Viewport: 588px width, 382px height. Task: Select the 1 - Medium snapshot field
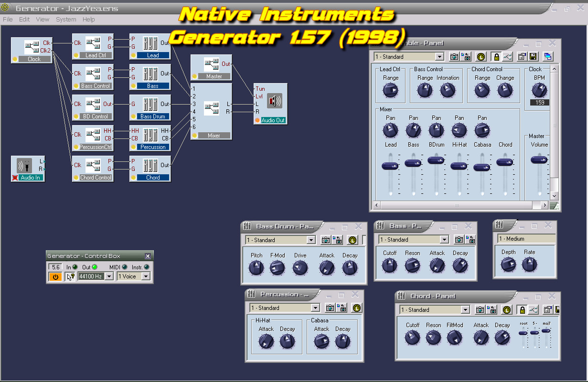tap(526, 238)
